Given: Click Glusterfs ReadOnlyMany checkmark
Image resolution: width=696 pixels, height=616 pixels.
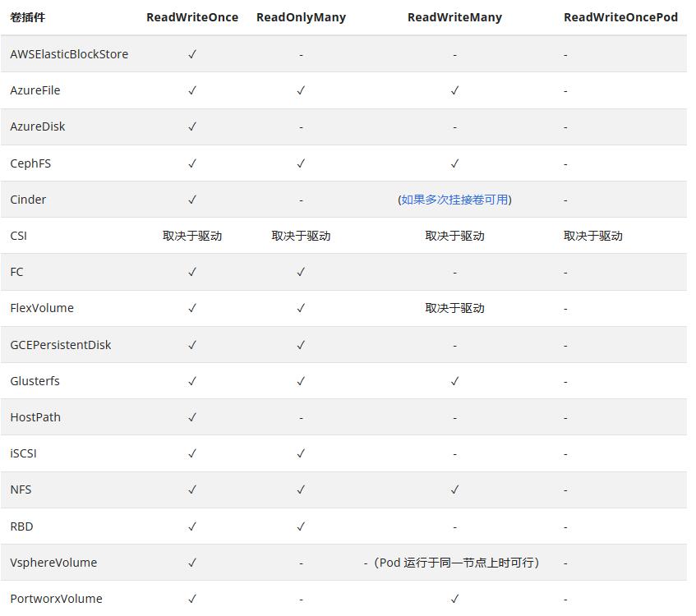Looking at the screenshot, I should pos(301,381).
